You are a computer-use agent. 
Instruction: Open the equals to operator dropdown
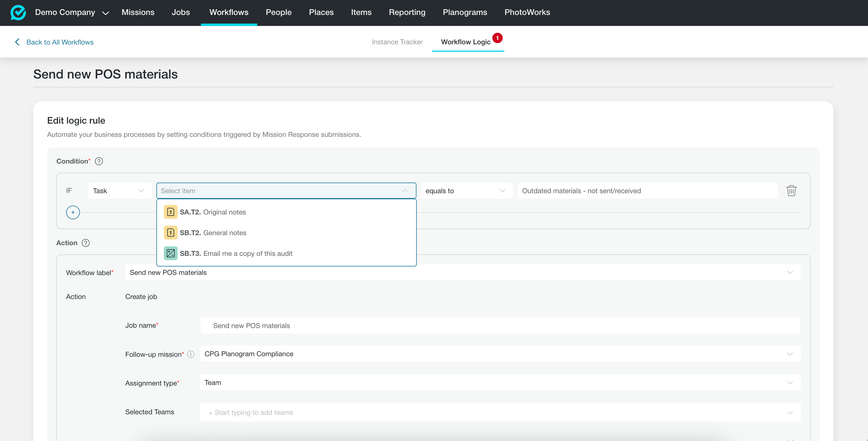pos(466,191)
